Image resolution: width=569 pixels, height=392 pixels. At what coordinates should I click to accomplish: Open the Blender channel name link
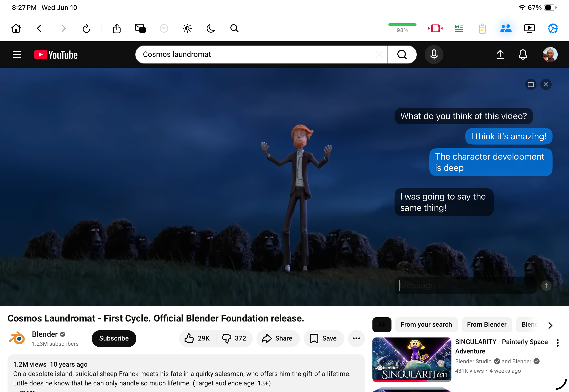45,334
